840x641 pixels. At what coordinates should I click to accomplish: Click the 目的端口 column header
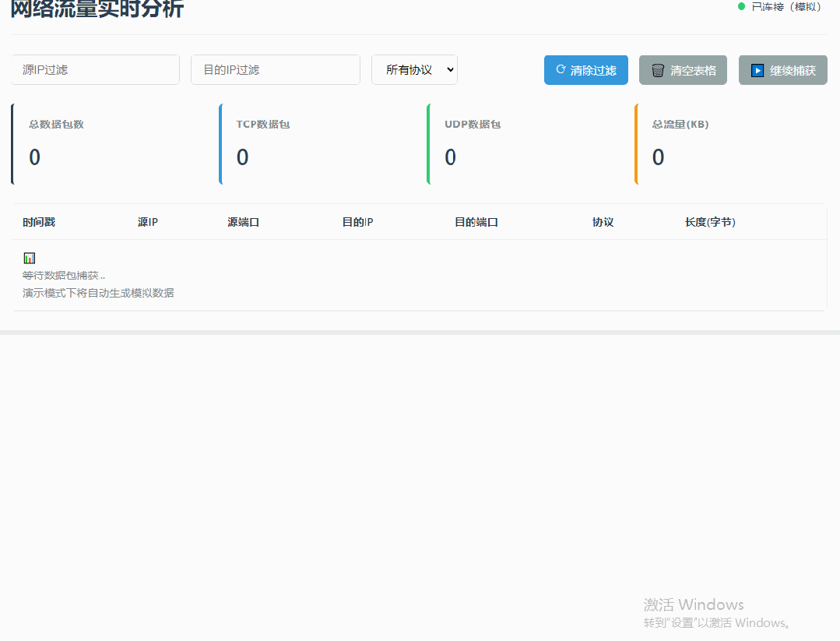tap(476, 222)
